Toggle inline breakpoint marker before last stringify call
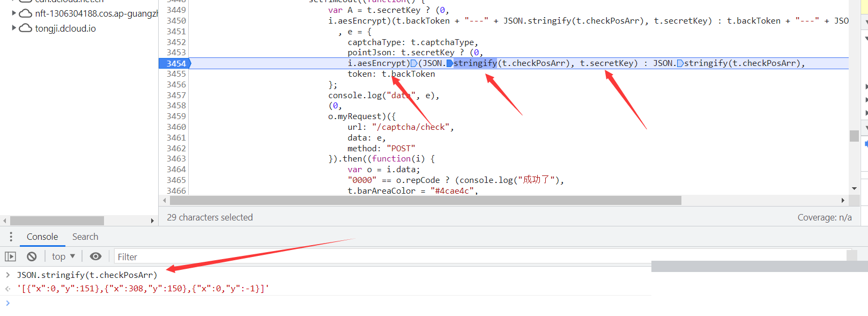Image resolution: width=868 pixels, height=316 pixels. click(x=680, y=63)
